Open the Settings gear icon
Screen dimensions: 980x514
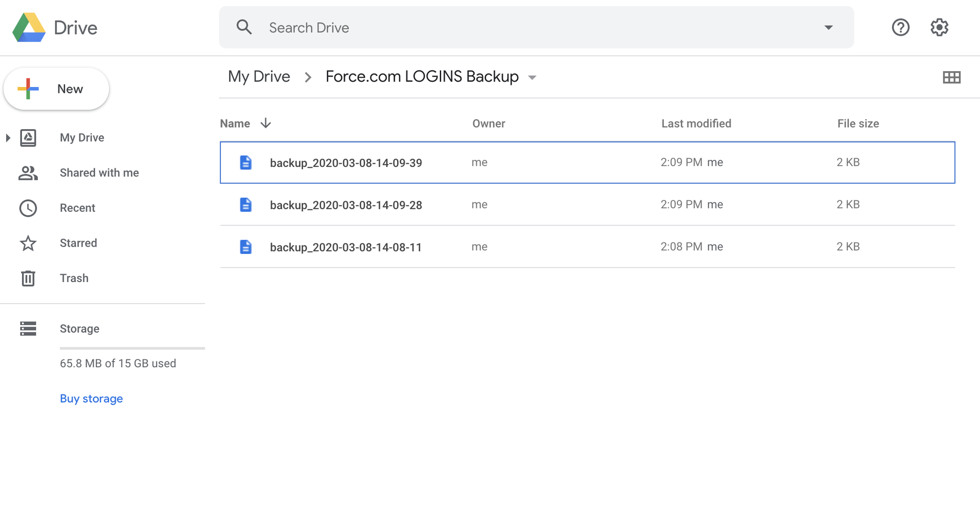tap(939, 27)
